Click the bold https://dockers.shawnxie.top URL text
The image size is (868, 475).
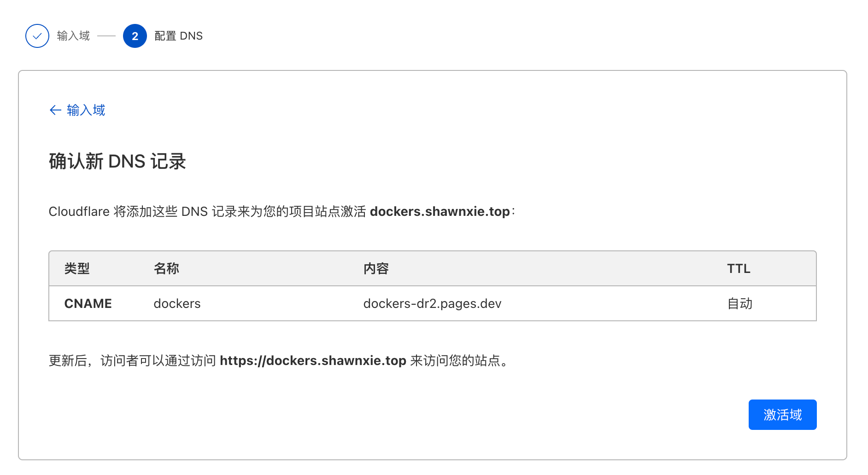click(313, 360)
